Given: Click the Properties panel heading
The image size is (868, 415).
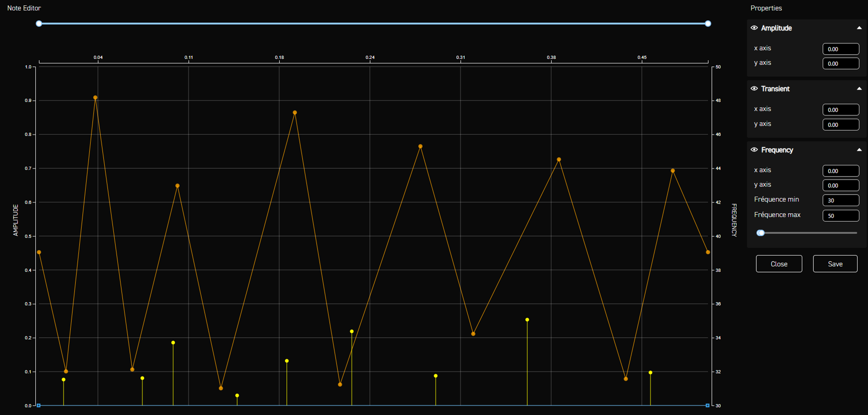Looking at the screenshot, I should (766, 8).
